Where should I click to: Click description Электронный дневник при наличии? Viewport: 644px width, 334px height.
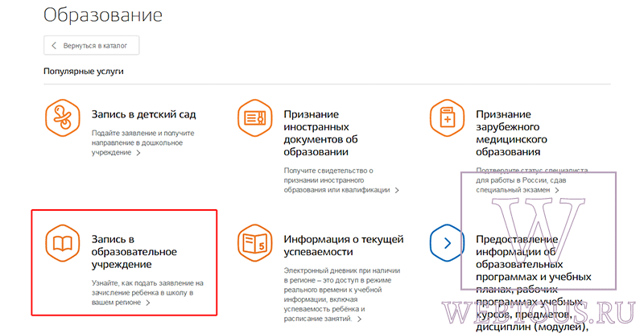click(341, 295)
